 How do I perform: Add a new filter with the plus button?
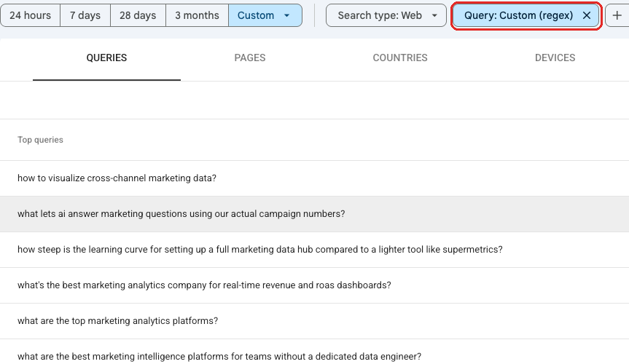click(617, 15)
